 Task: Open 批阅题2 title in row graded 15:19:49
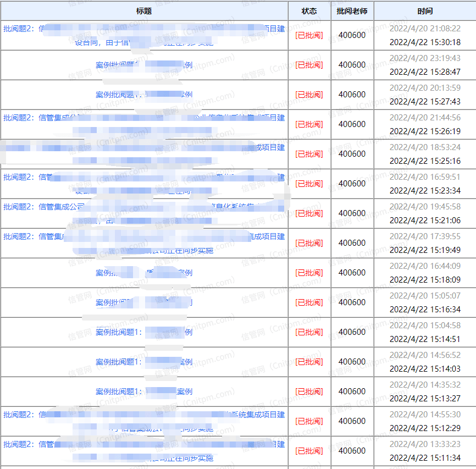pos(20,236)
